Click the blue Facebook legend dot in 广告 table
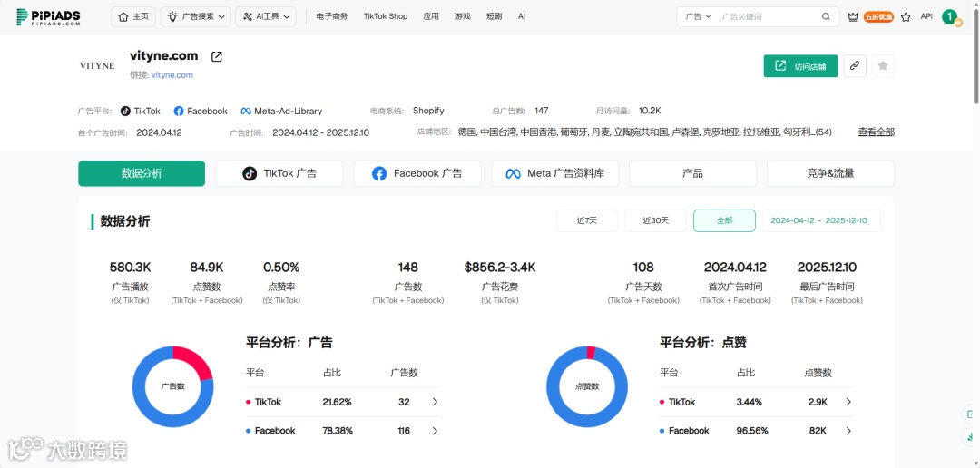 pyautogui.click(x=248, y=431)
